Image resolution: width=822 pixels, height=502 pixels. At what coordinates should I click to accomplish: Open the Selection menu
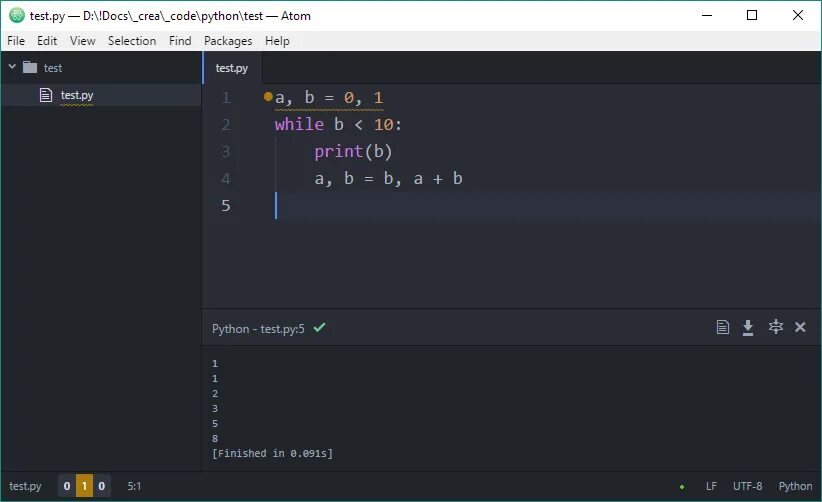point(132,41)
